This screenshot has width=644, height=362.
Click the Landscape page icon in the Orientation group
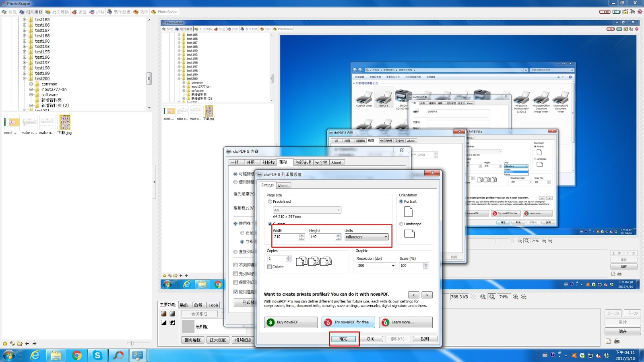tap(409, 233)
